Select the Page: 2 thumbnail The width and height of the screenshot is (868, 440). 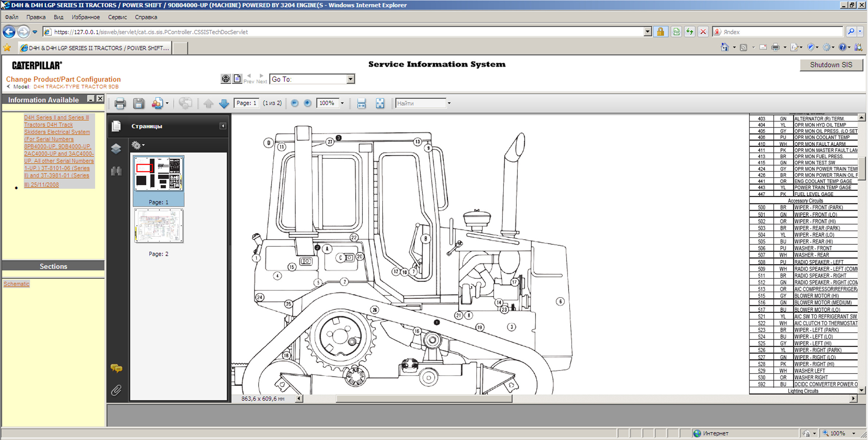click(158, 226)
